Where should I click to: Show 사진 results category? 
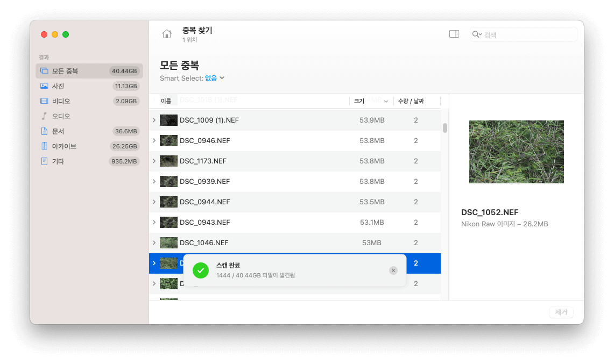point(89,86)
